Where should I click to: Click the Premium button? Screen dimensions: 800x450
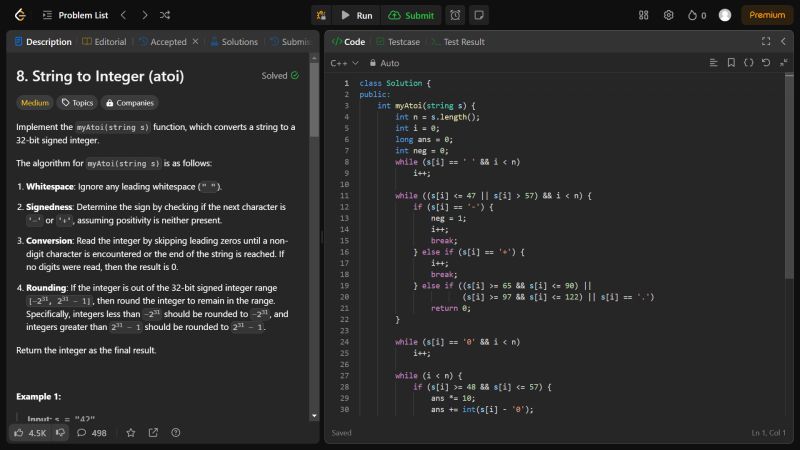pos(767,15)
